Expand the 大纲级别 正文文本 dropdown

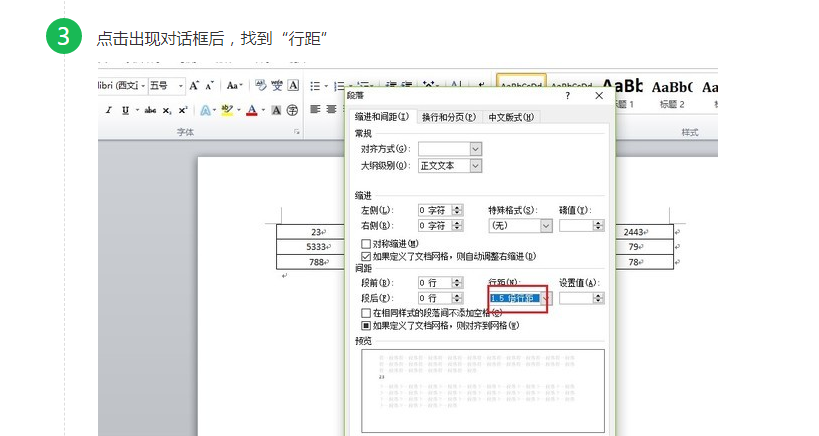click(475, 166)
